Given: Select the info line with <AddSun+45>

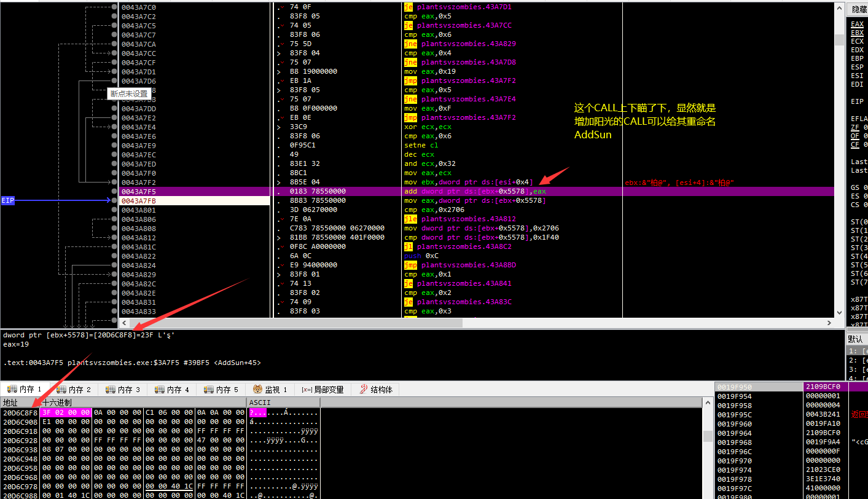Looking at the screenshot, I should tap(132, 363).
